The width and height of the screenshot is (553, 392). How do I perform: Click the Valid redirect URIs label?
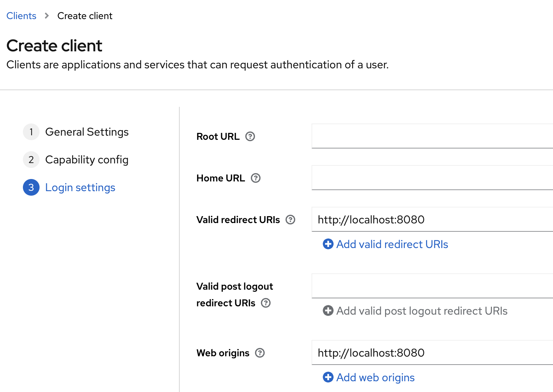pyautogui.click(x=238, y=220)
